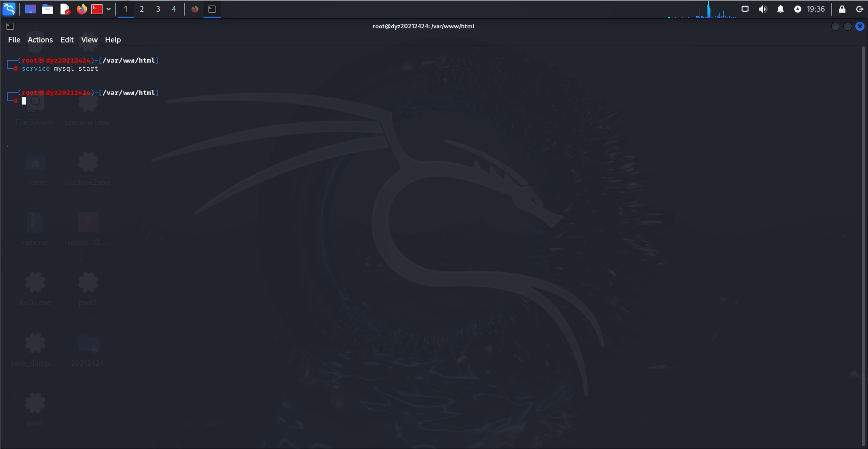Maximize the terminal window
868x449 pixels.
tap(848, 26)
